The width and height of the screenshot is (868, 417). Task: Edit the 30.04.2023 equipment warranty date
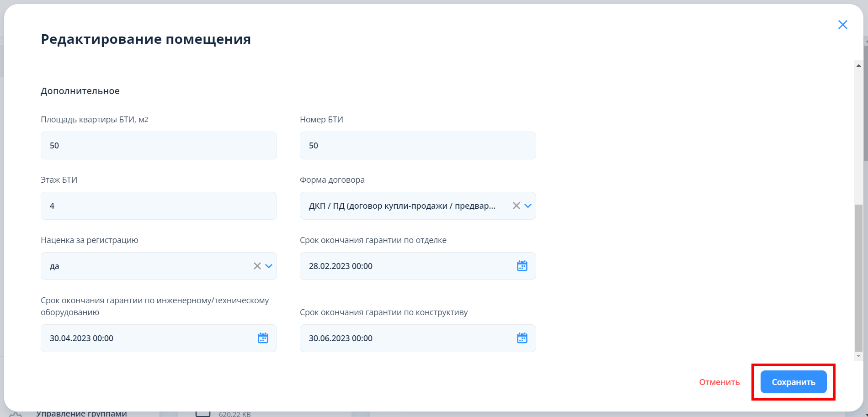tap(146, 338)
